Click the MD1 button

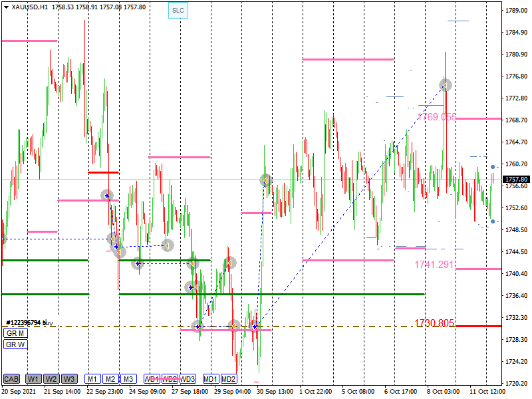point(211,378)
